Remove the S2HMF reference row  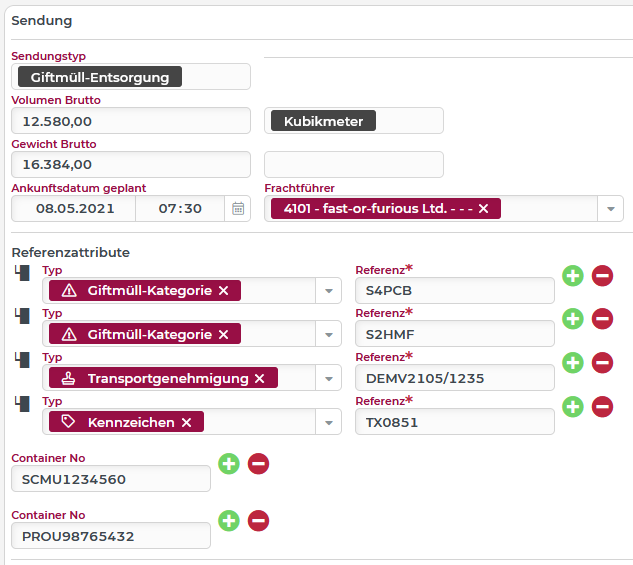coord(602,319)
